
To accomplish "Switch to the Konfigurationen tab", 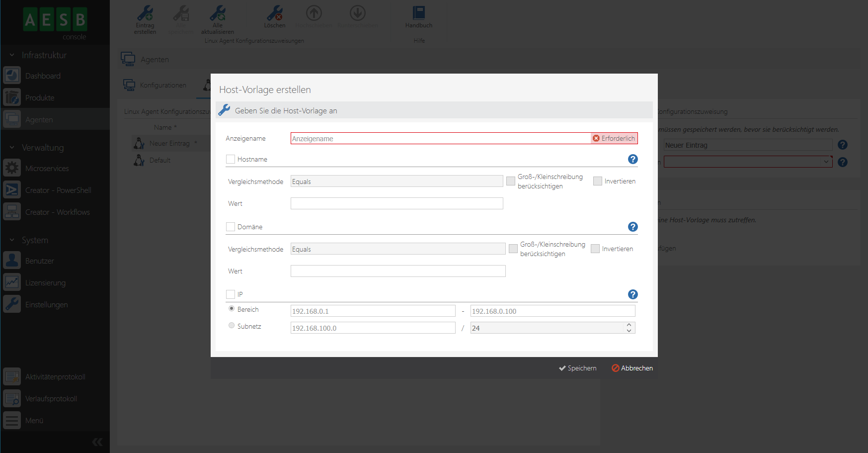I will pyautogui.click(x=162, y=85).
